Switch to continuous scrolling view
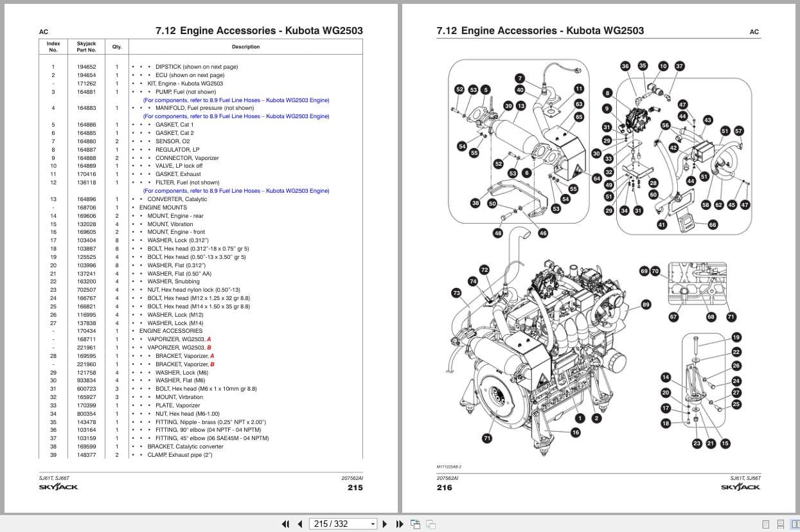This screenshot has height=532, width=800. point(780,524)
